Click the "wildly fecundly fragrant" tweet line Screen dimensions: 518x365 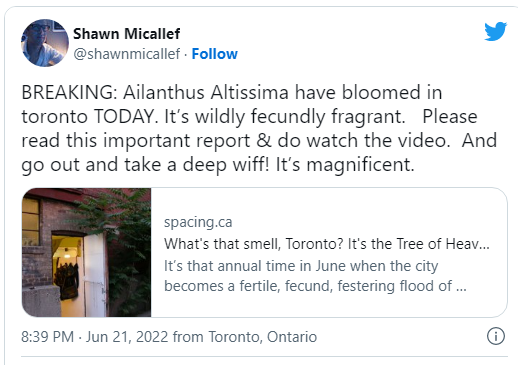tap(249, 117)
